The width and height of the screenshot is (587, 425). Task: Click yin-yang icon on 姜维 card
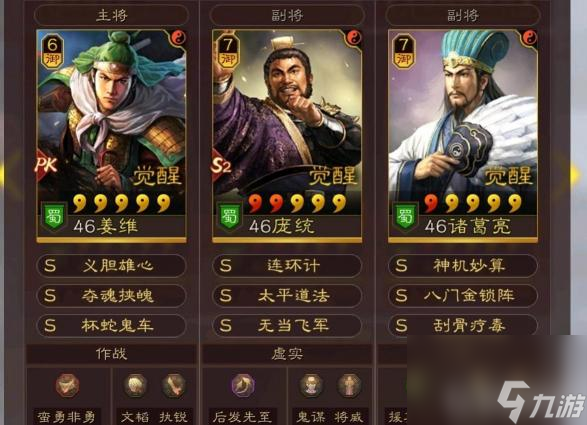tap(179, 37)
